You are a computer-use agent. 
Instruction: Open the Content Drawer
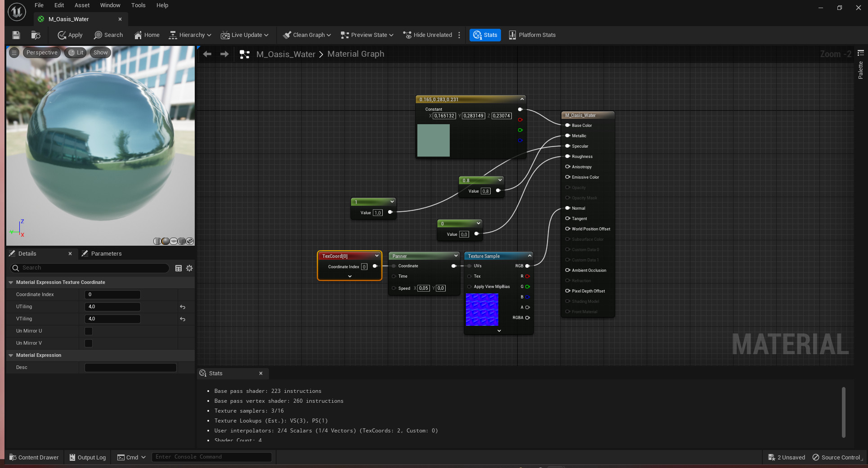coord(34,458)
